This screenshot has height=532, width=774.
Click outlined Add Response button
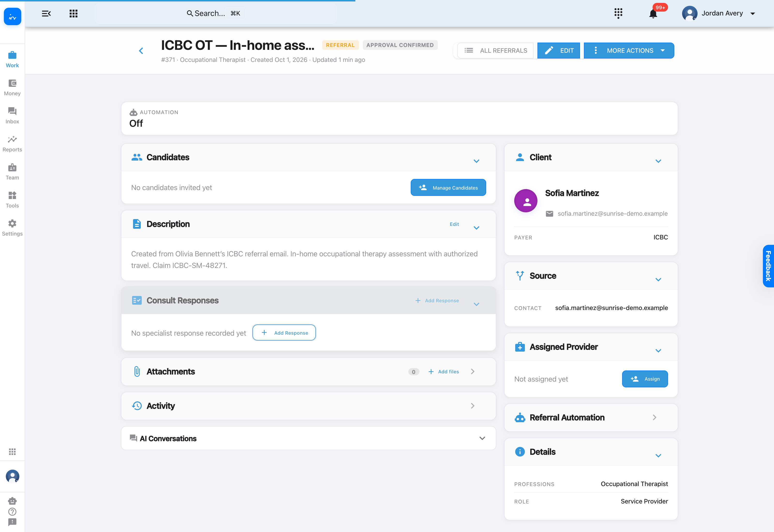coord(284,333)
